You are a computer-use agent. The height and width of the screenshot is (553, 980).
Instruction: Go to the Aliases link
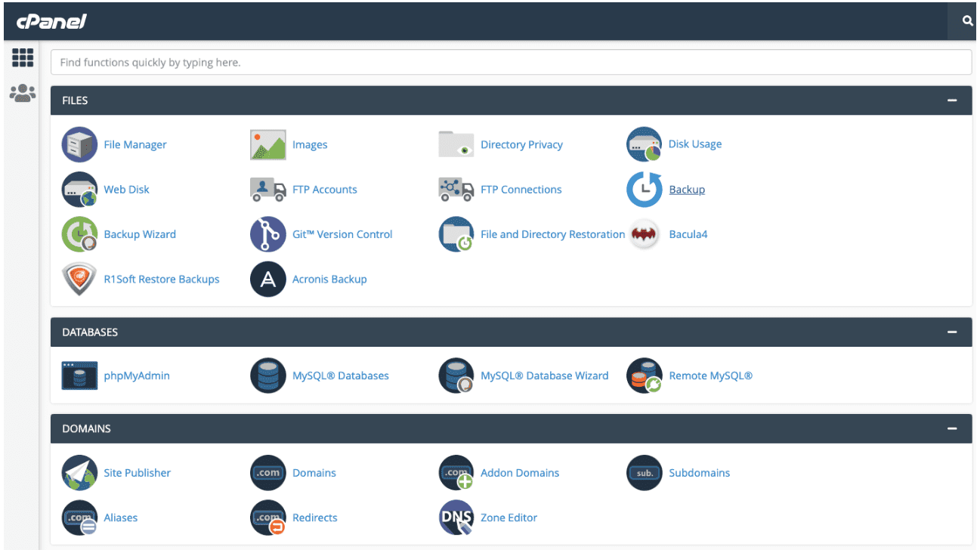click(x=121, y=517)
